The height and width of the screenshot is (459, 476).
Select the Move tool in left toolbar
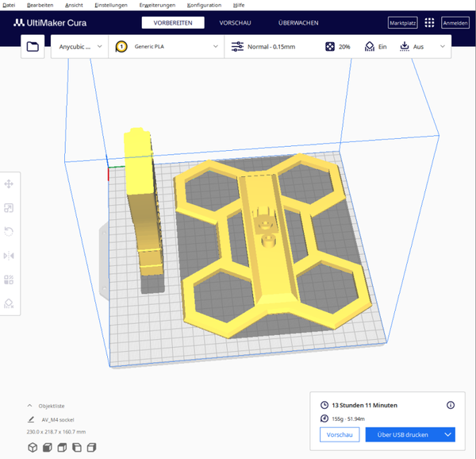coord(9,183)
